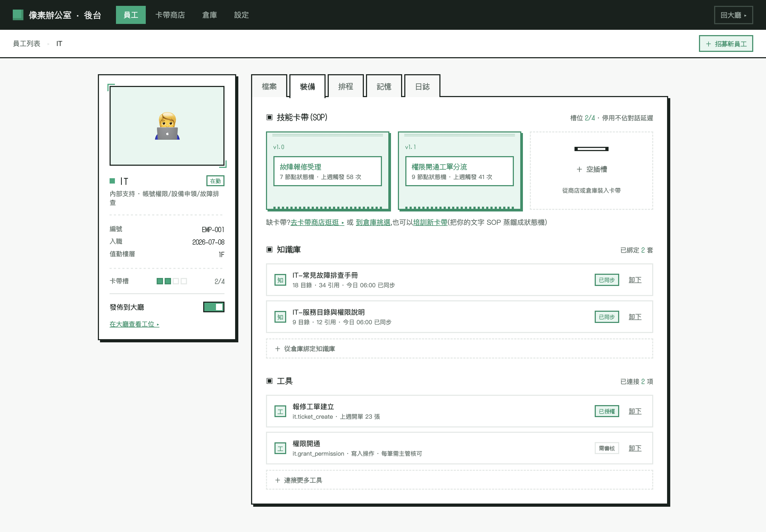
Task: Open the 員工 nav menu
Action: pos(131,15)
